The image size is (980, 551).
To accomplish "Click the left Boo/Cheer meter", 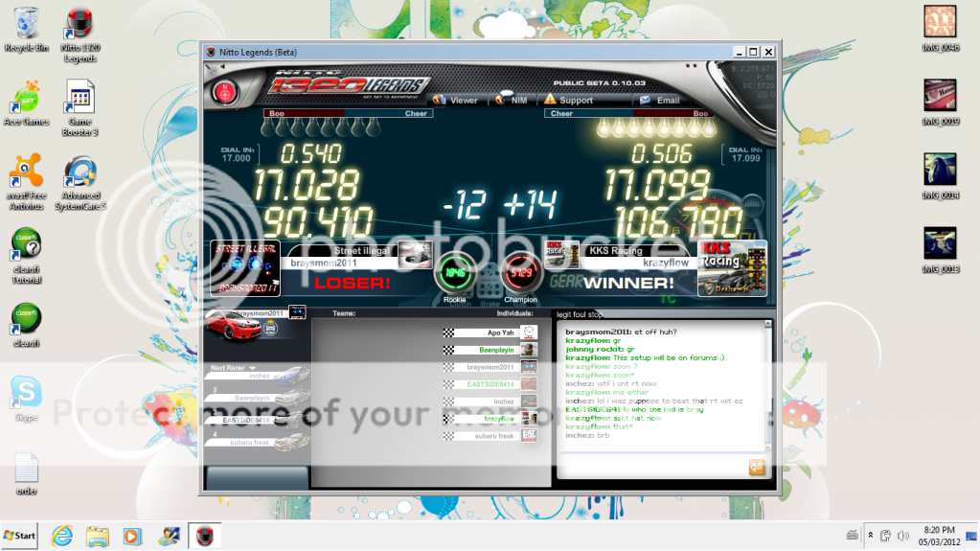I will [348, 113].
